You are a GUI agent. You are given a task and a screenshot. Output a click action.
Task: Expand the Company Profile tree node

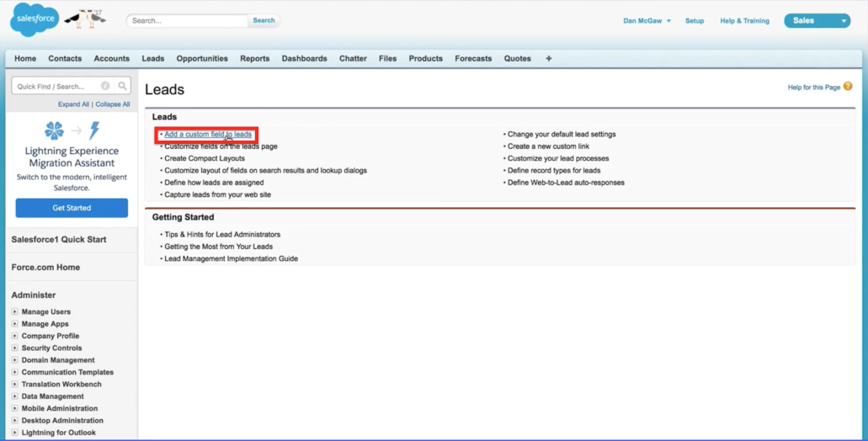click(x=15, y=336)
